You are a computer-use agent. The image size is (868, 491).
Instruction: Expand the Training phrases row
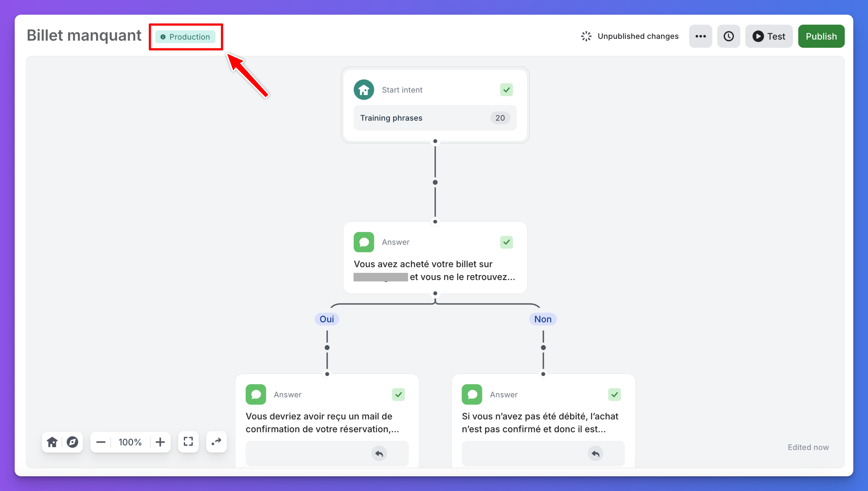(435, 118)
